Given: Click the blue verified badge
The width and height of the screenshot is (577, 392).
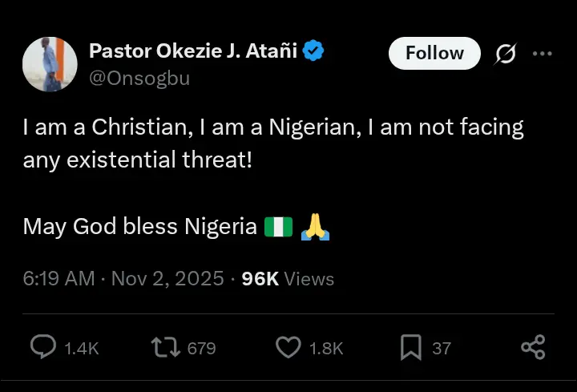Looking at the screenshot, I should point(314,51).
